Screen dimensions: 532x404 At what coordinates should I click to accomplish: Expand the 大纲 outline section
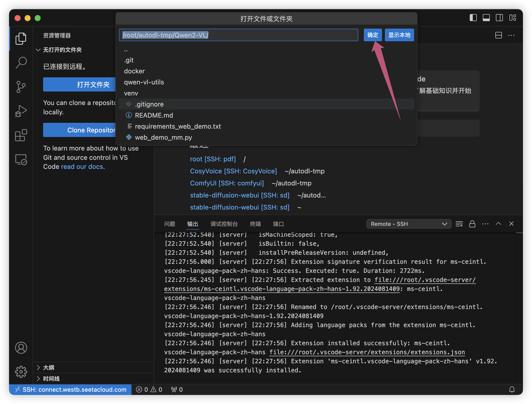(x=48, y=368)
